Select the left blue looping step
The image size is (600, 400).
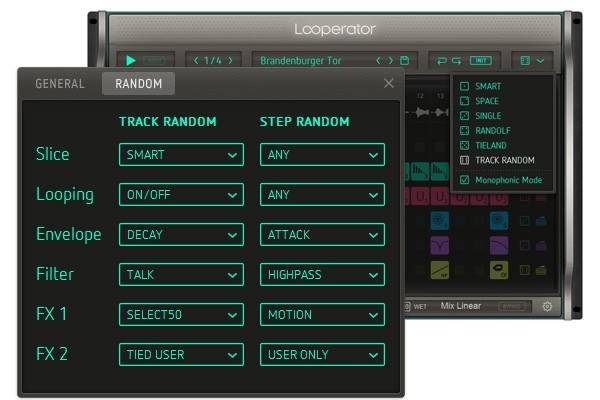point(440,220)
